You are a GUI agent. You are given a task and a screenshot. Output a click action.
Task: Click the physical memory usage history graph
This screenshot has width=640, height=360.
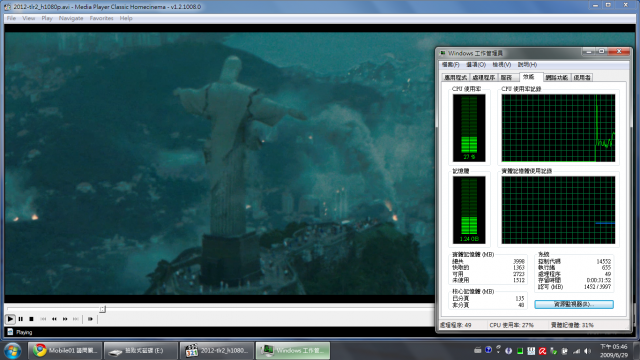pyautogui.click(x=558, y=210)
